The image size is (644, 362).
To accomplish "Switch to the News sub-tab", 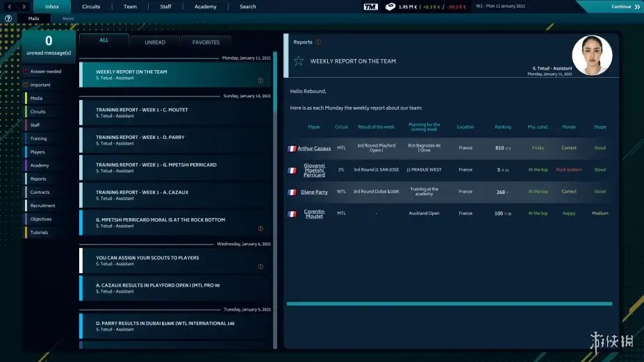I will (68, 19).
